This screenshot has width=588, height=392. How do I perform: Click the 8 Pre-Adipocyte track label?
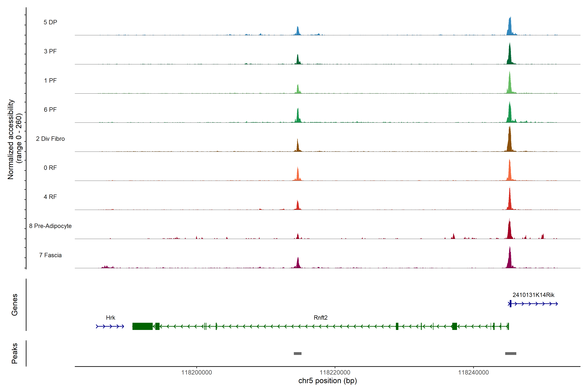(x=50, y=226)
